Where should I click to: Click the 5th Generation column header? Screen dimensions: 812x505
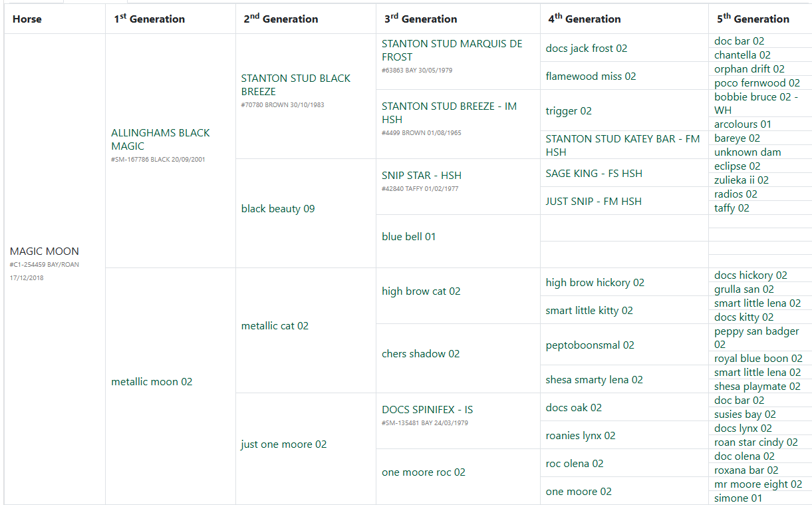(x=753, y=19)
